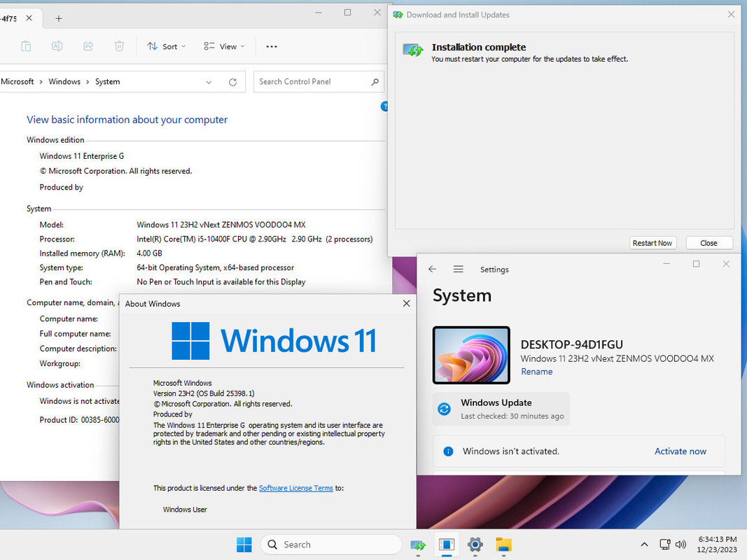This screenshot has height=560, width=747.
Task: Open the See more (three dots) menu
Action: tap(272, 46)
